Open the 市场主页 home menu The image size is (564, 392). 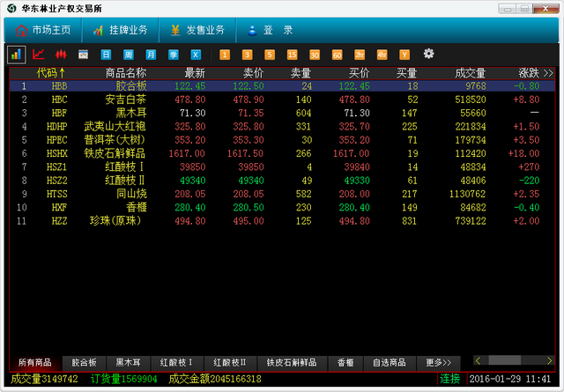[x=43, y=30]
